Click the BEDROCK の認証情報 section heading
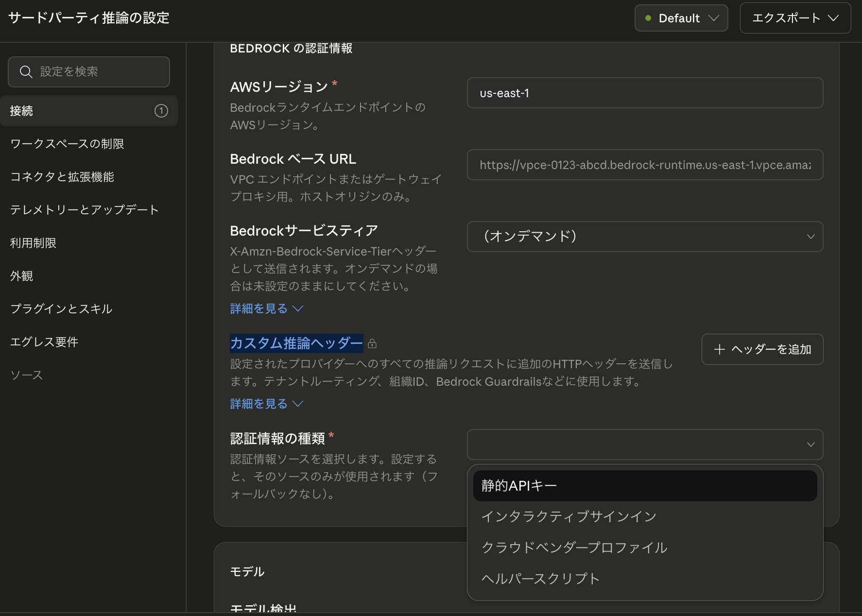 [x=291, y=49]
